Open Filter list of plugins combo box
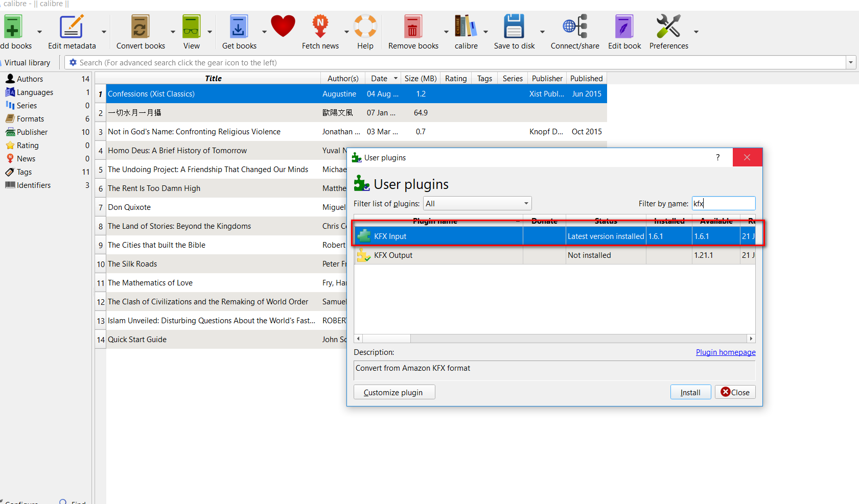Screen dimensions: 859x504 [477, 203]
